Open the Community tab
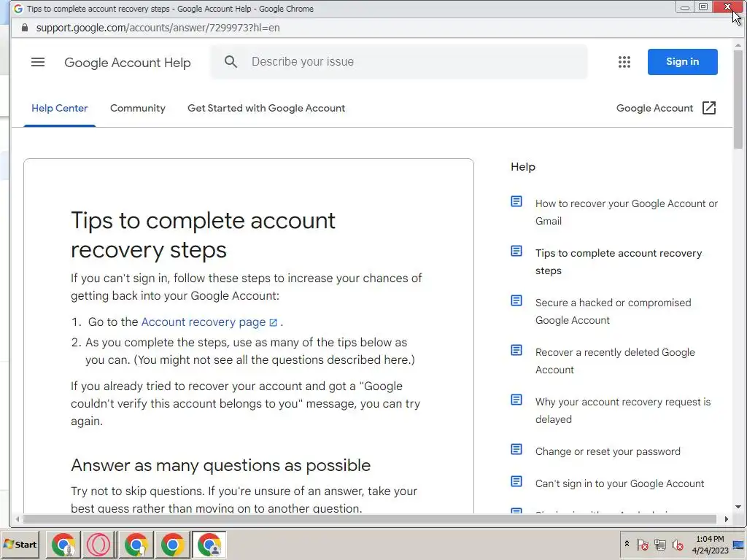 click(x=138, y=108)
